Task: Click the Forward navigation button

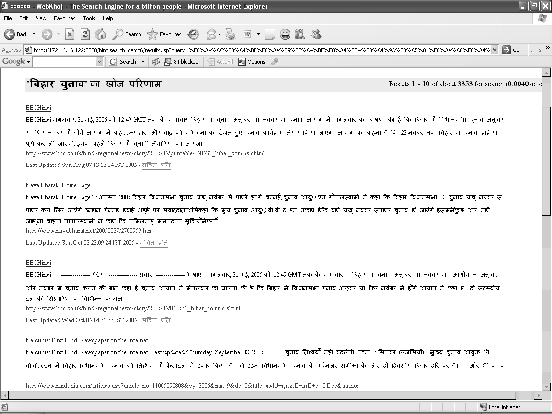Action: [x=47, y=34]
